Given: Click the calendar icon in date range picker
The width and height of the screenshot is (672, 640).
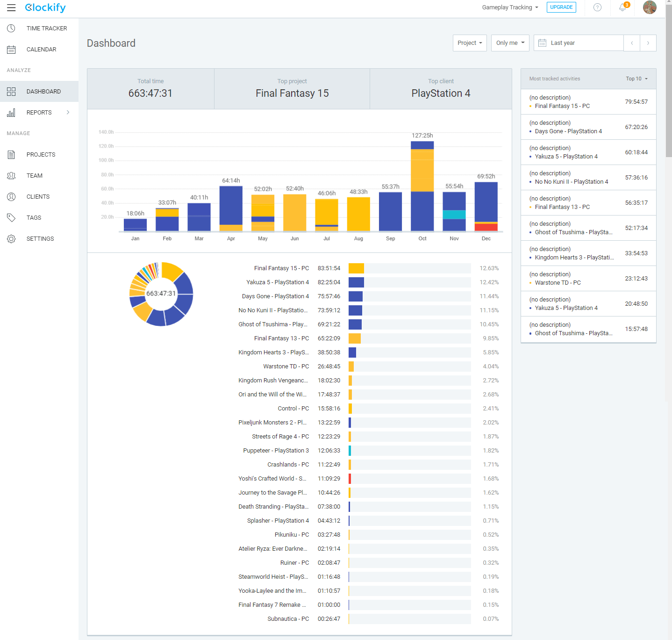Looking at the screenshot, I should (x=543, y=43).
